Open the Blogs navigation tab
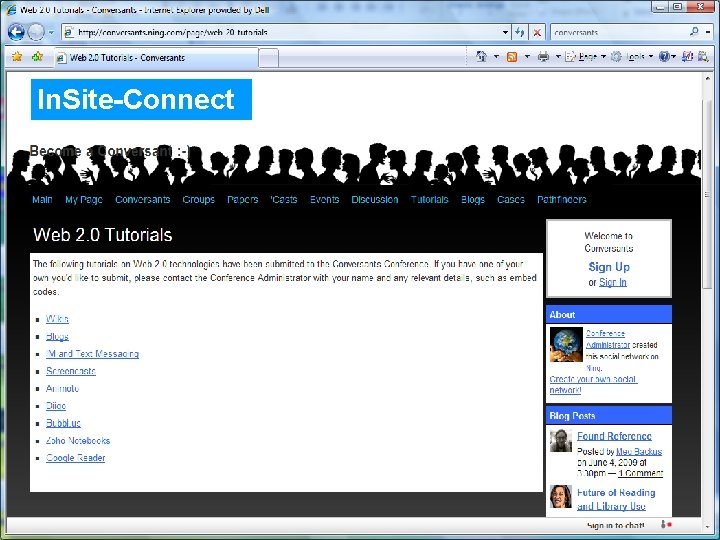Screen dimensions: 720x540 coord(472,200)
